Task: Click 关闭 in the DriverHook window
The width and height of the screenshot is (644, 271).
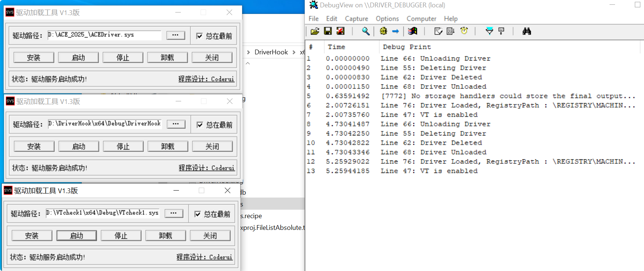Action: pos(212,147)
